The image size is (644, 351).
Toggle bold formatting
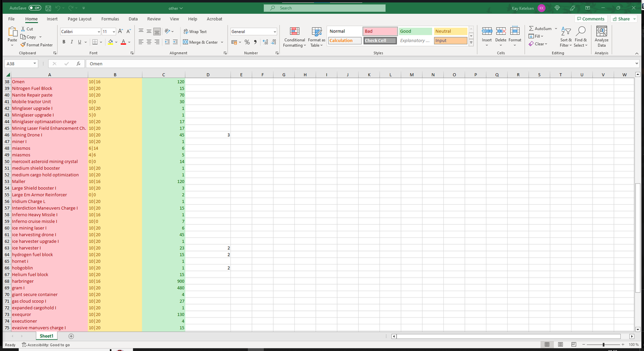(x=64, y=42)
